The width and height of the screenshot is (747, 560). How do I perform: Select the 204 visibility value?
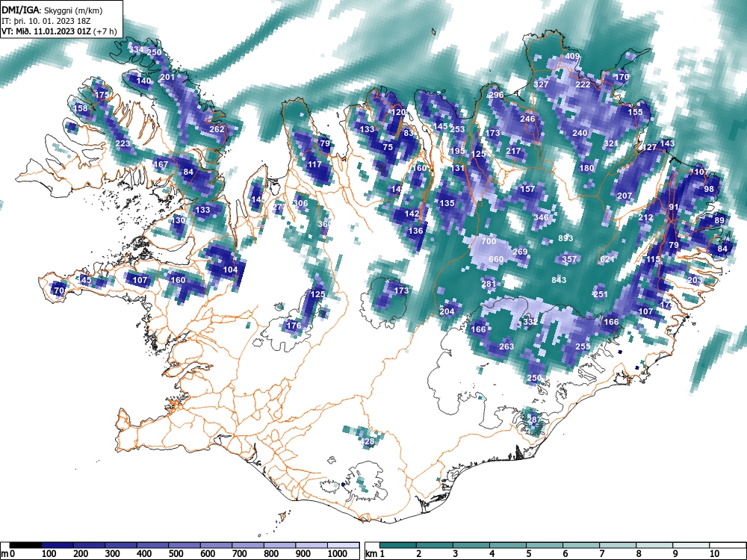tap(447, 311)
